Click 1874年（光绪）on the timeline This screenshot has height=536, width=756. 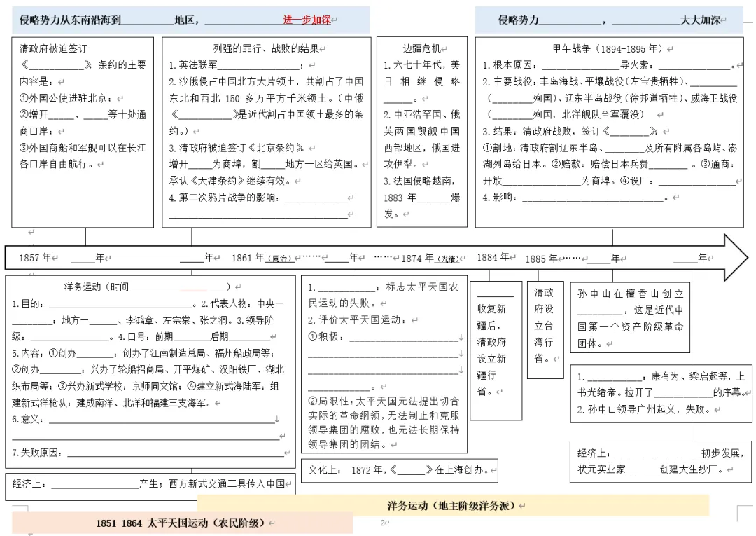432,258
